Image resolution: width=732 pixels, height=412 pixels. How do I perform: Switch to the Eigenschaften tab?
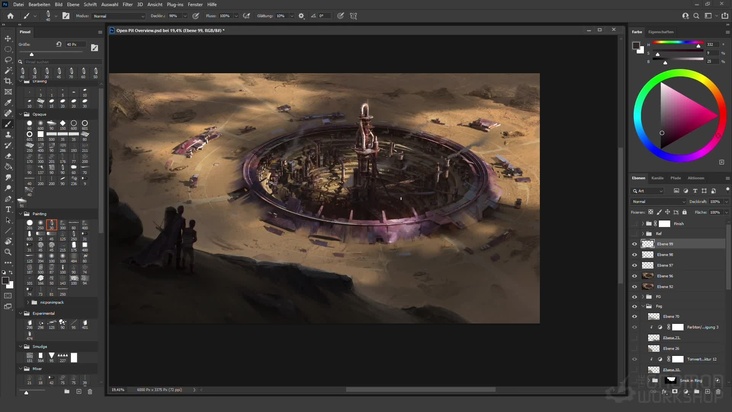661,32
